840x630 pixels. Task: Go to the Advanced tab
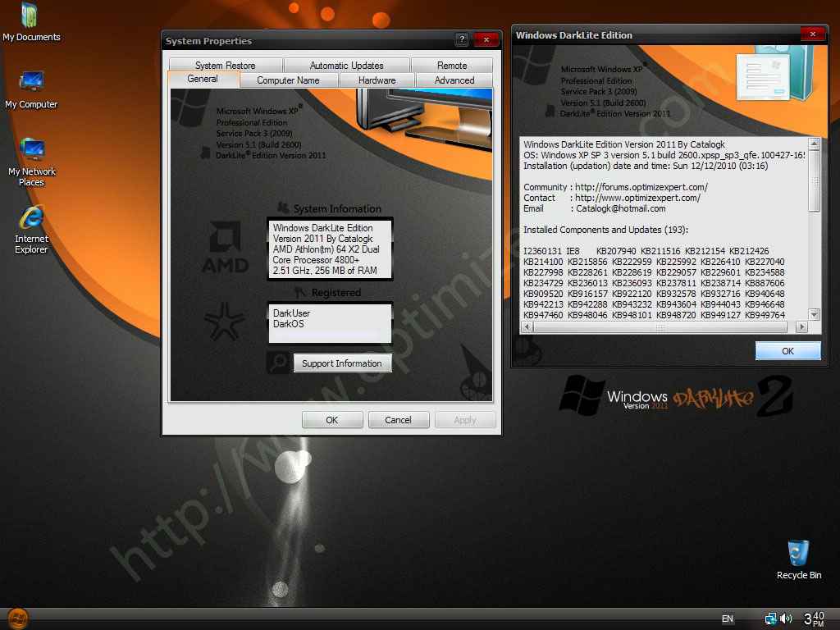[x=454, y=80]
